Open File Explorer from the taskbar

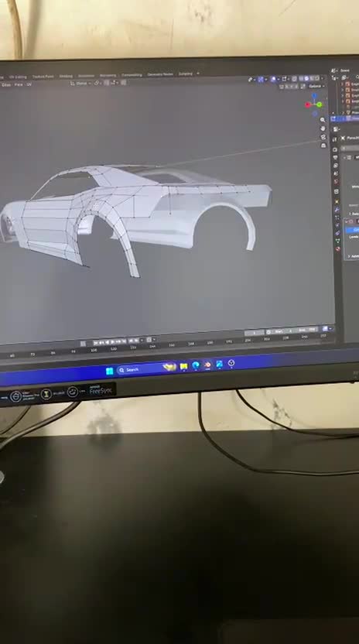183,366
